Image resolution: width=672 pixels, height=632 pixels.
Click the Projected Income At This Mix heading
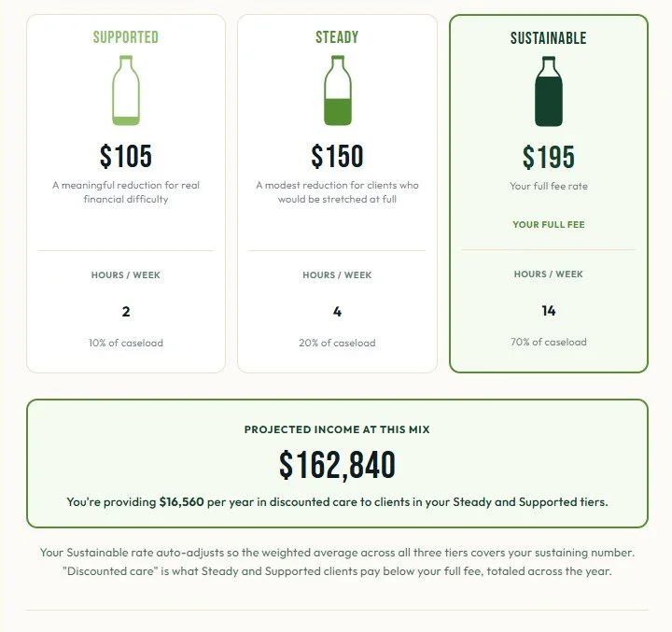pos(337,429)
